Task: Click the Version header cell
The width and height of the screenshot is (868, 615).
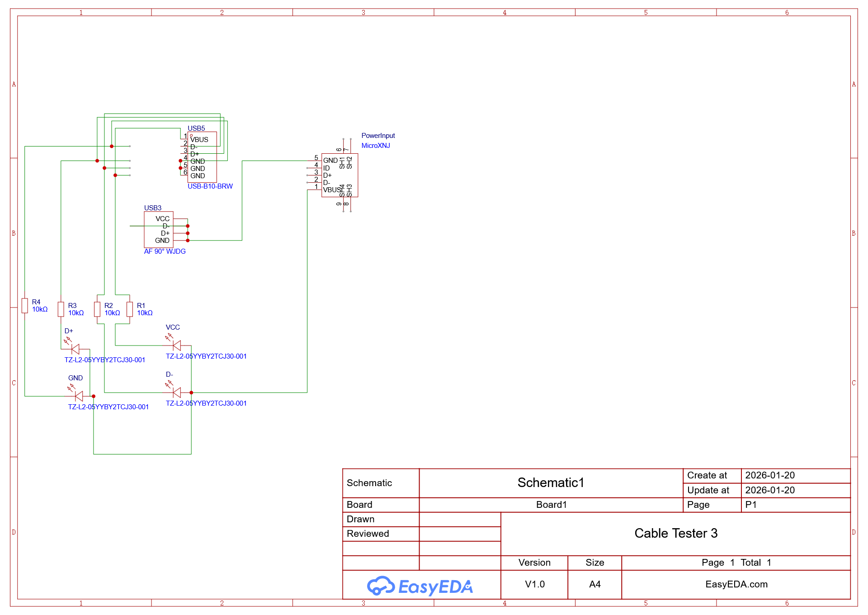Action: [534, 563]
